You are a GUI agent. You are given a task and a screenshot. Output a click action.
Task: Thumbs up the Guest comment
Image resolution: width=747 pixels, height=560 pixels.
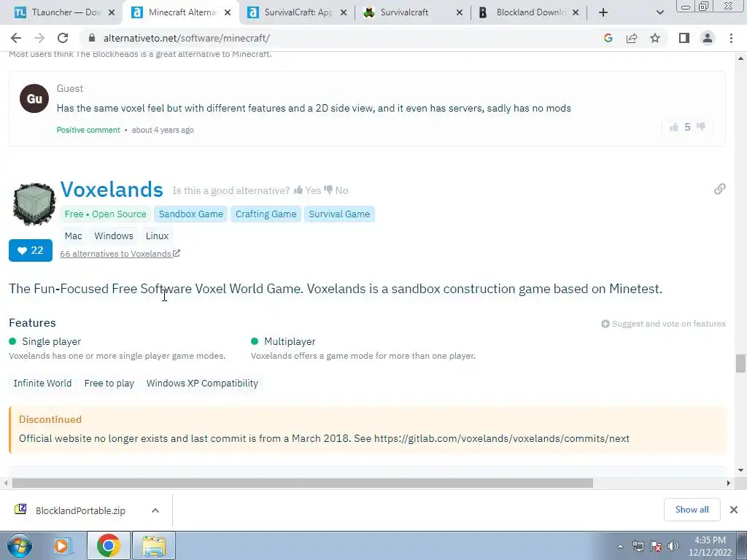coord(673,127)
